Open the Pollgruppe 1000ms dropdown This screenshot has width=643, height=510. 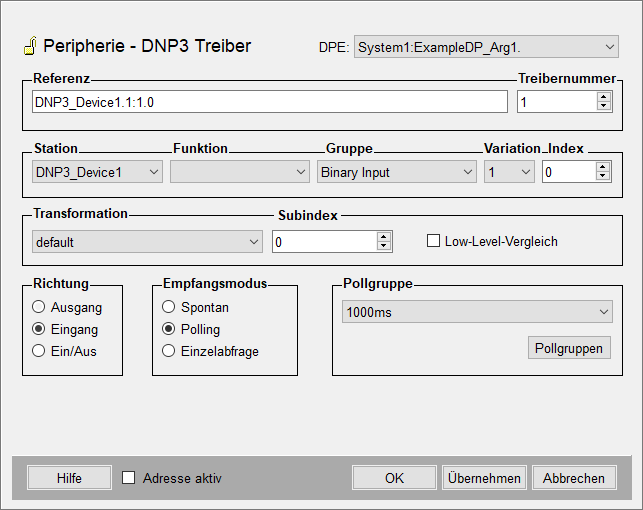[476, 312]
